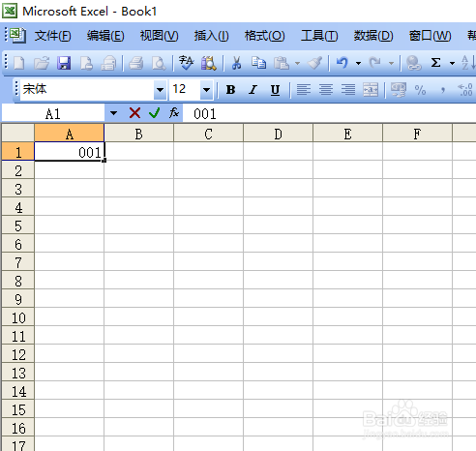Image resolution: width=476 pixels, height=451 pixels.
Task: Open the Redo history dropdown arrow
Action: tap(391, 63)
